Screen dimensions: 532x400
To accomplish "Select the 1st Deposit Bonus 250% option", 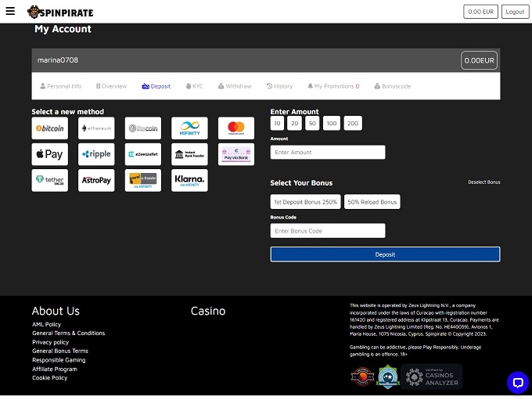I will pyautogui.click(x=306, y=202).
